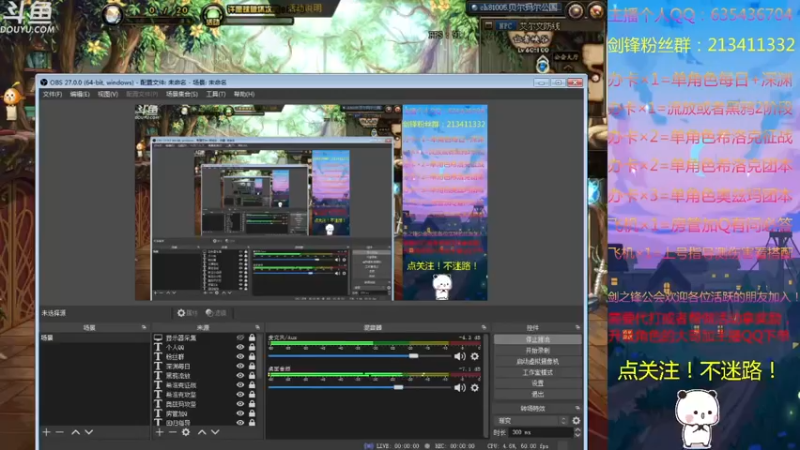Image resolution: width=800 pixels, height=450 pixels.
Task: Enable 工作室模式 studio mode
Action: coord(538,372)
